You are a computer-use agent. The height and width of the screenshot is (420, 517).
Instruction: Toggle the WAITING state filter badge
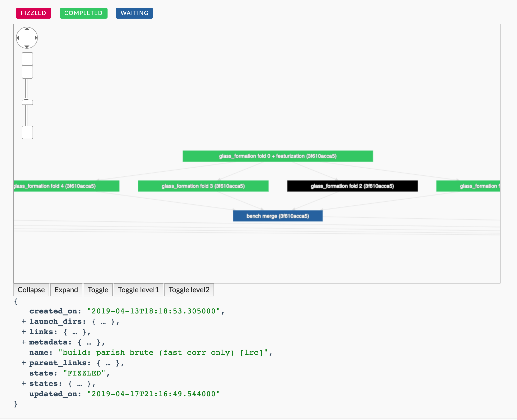click(x=134, y=13)
